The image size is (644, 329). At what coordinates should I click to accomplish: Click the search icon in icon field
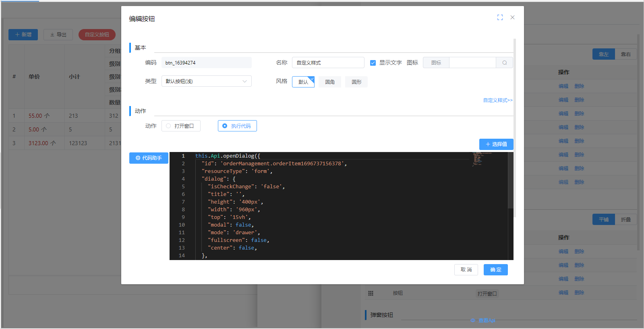(504, 63)
